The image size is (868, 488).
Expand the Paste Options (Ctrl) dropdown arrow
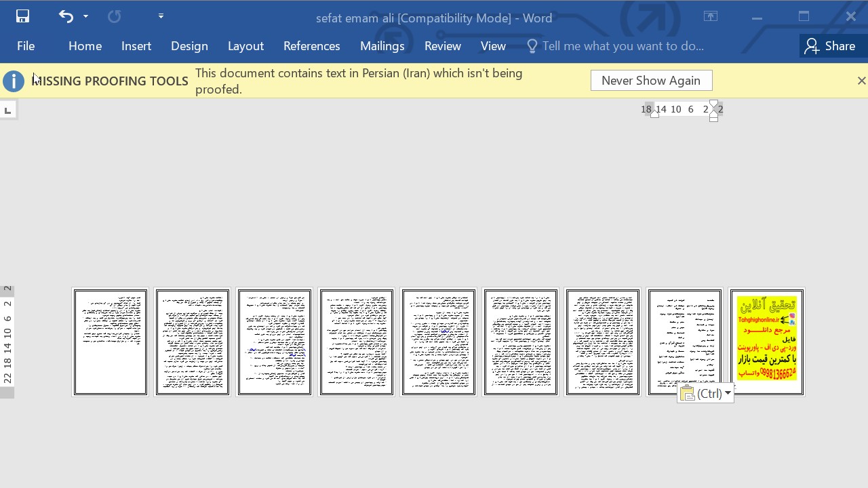[728, 393]
